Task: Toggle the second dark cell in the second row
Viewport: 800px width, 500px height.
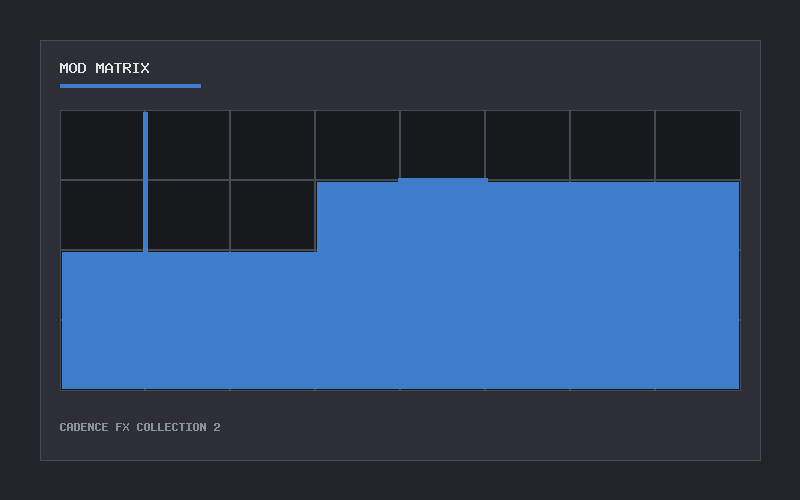Action: coord(188,215)
